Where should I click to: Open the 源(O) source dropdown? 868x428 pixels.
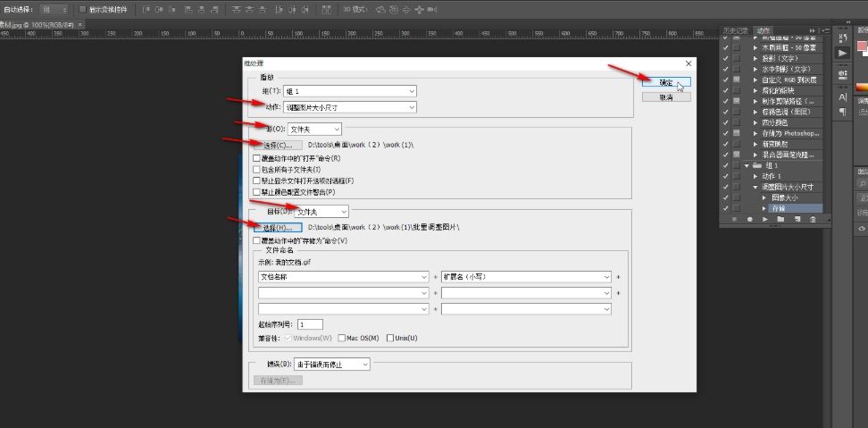click(314, 129)
